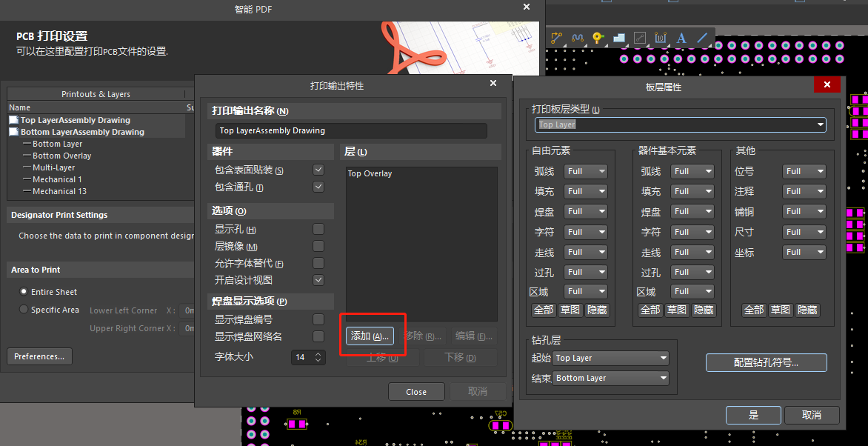Select Mechanical 1 entry in printouts list
Screen dimensions: 868x446
(57, 179)
